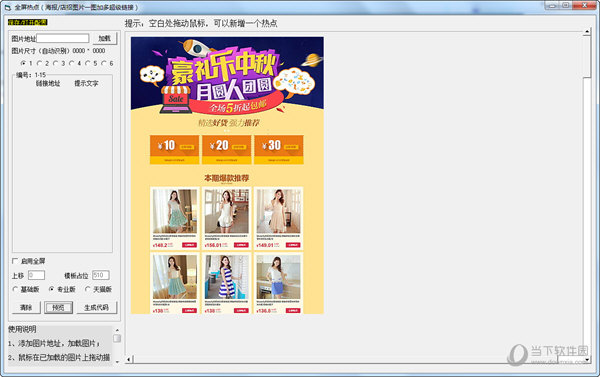Click the blue striped dress product photo
Viewport: 600px width, 377px height.
227,277
